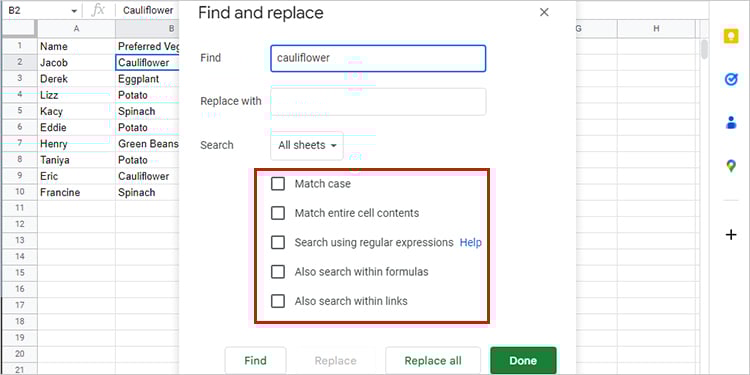
Task: Click the plus Get add-ons icon
Action: point(731,235)
